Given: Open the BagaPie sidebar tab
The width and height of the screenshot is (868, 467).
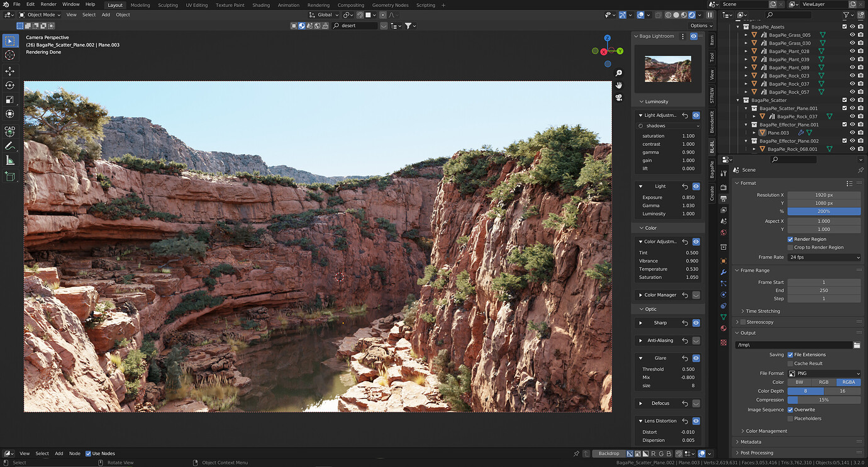Looking at the screenshot, I should click(x=712, y=170).
